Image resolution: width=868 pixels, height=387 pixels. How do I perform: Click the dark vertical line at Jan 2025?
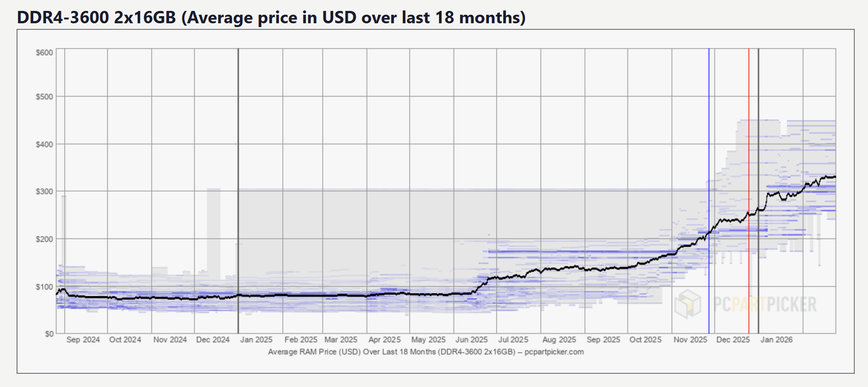pos(238,142)
